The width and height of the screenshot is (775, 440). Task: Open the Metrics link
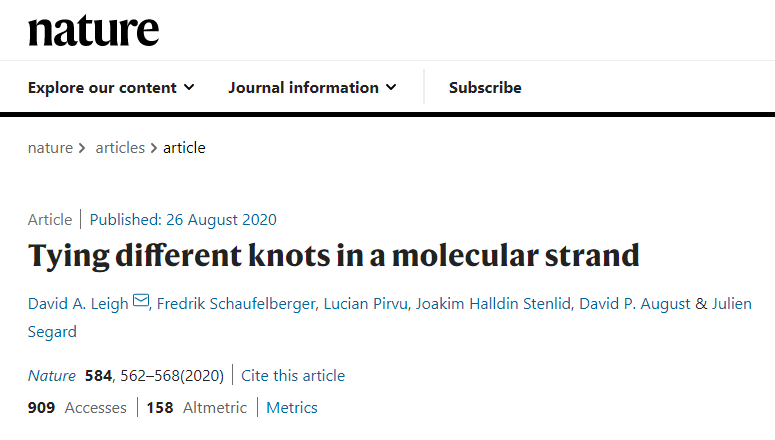point(291,408)
